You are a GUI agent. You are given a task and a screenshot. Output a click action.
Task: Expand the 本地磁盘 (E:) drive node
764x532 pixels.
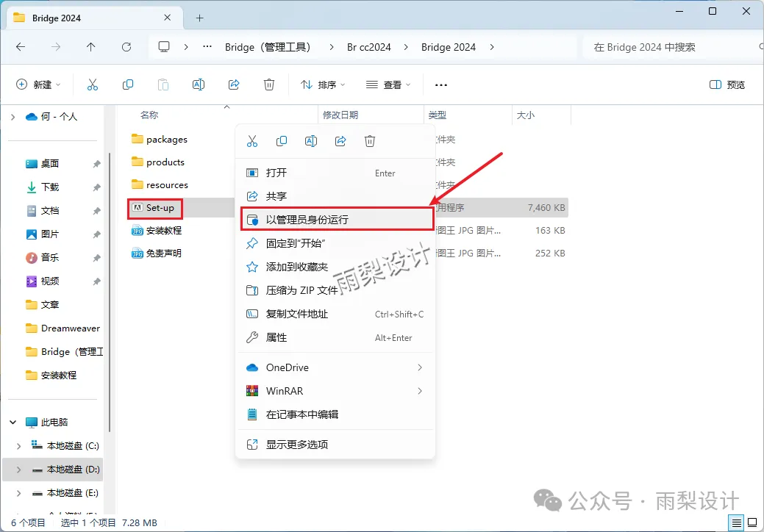[18, 493]
